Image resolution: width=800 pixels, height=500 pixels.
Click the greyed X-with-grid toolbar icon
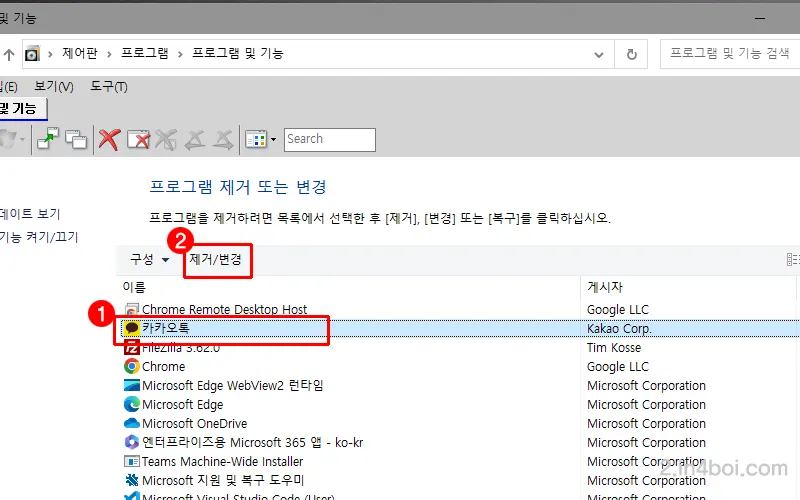[x=166, y=139]
